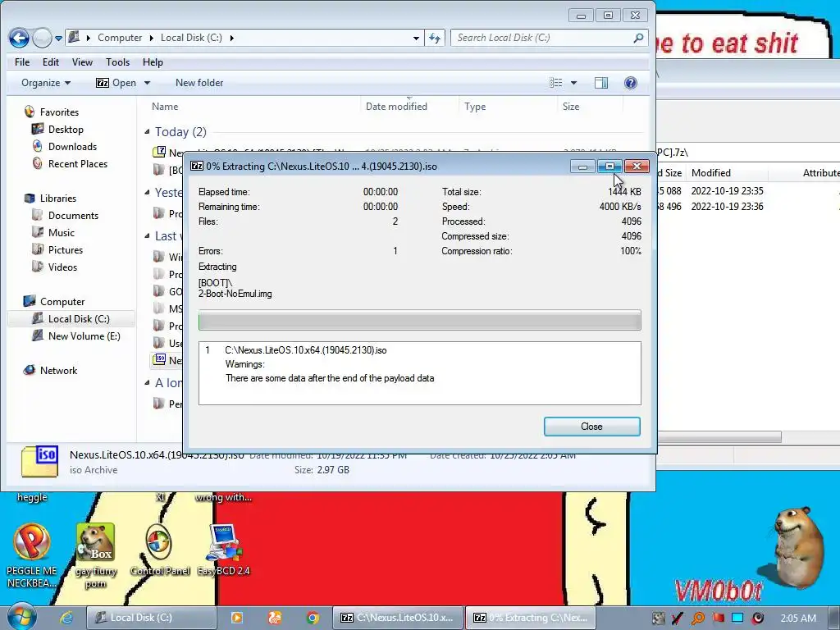Toggle the preview pane icon

click(601, 83)
